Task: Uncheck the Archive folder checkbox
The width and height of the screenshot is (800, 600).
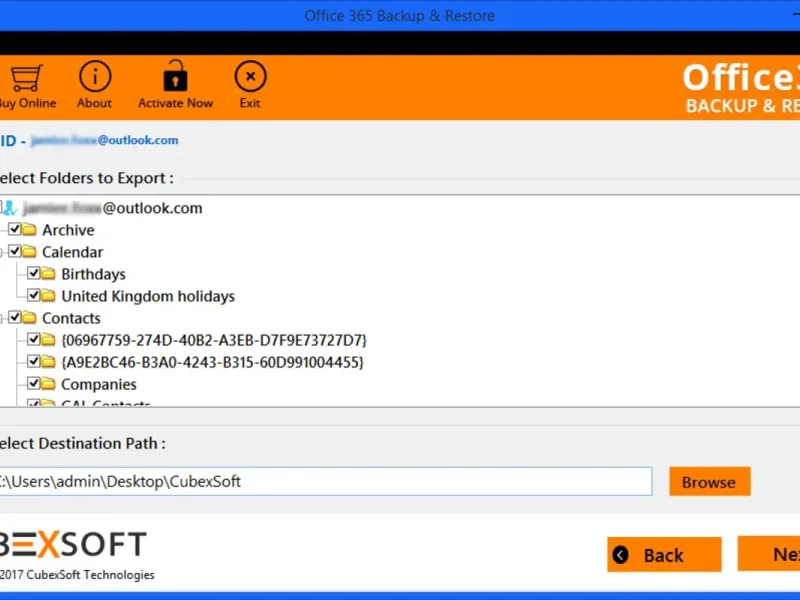Action: 14,229
